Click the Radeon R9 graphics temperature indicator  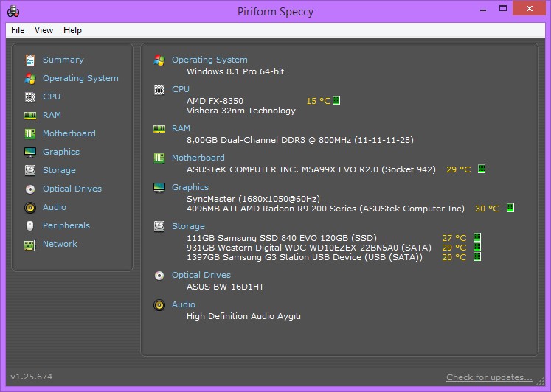(510, 209)
